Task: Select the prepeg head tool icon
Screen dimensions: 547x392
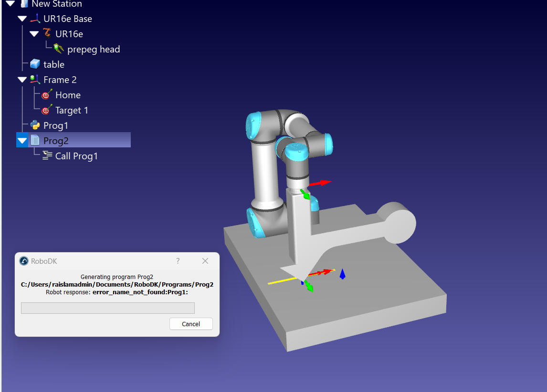Action: (59, 49)
